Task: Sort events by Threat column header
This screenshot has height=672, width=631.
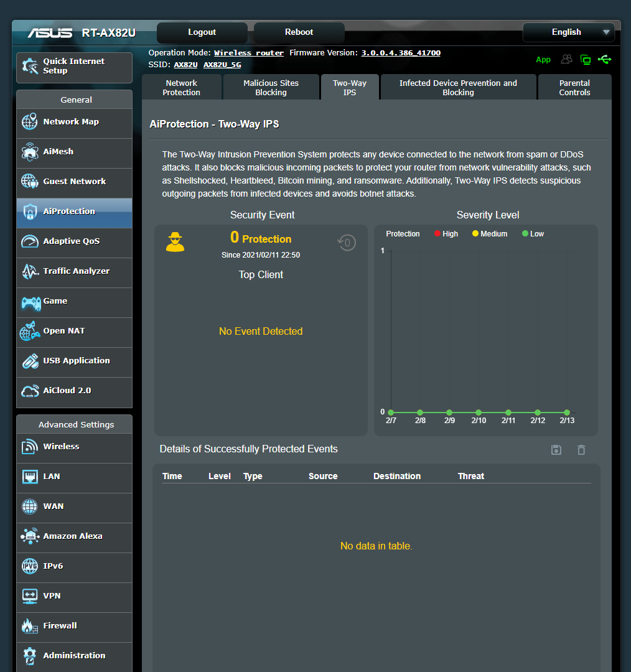Action: pos(470,476)
